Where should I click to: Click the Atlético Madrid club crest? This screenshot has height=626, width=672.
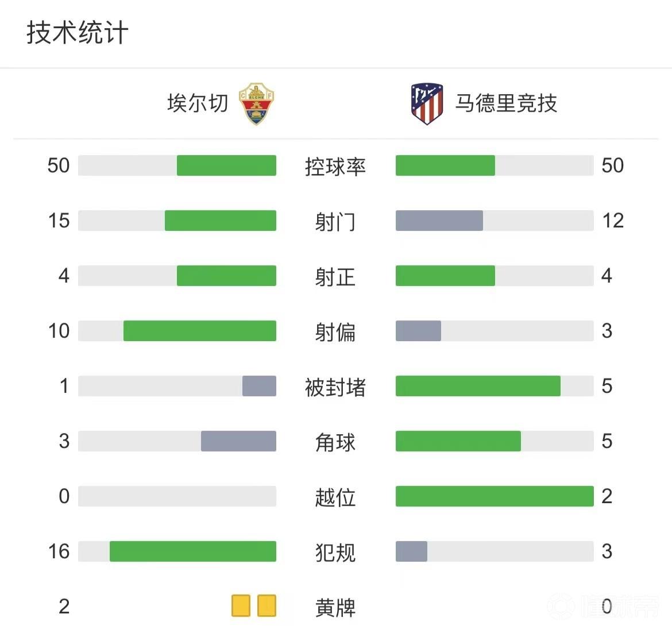tap(427, 104)
